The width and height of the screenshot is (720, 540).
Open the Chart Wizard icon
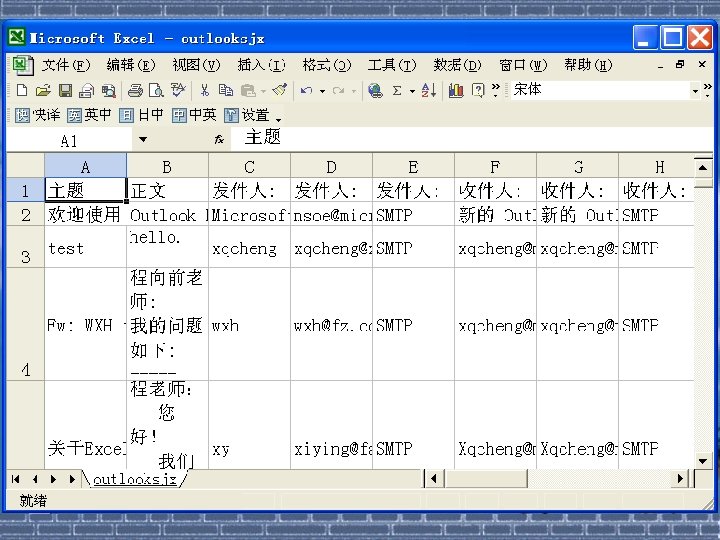tap(456, 90)
